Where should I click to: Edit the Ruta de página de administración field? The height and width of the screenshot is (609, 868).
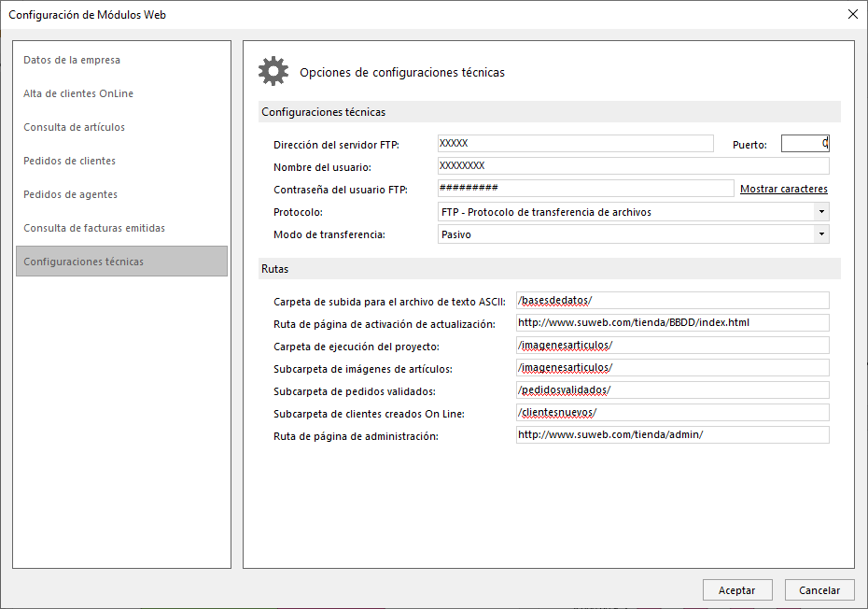click(x=673, y=435)
